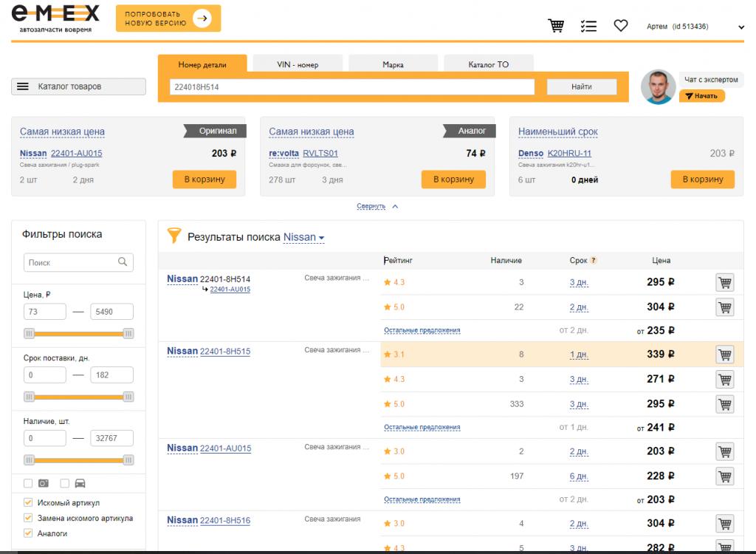The image size is (756, 554).
Task: Uncheck the Аналоги filter
Action: [28, 533]
